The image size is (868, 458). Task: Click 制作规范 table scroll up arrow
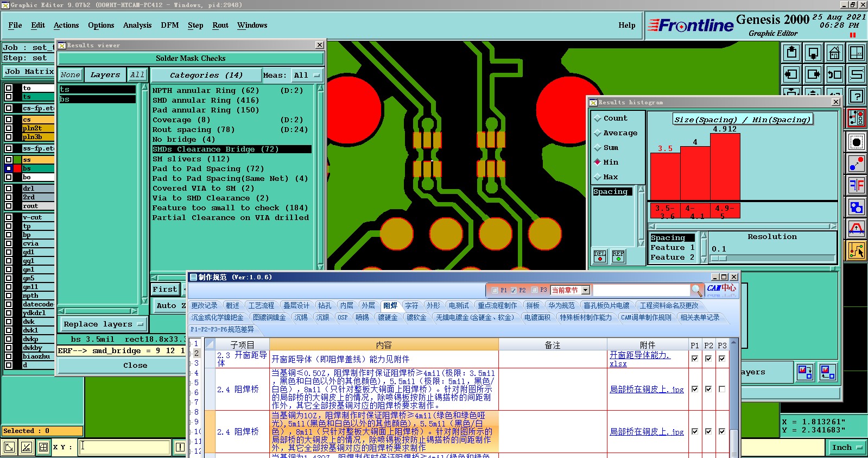tap(734, 343)
